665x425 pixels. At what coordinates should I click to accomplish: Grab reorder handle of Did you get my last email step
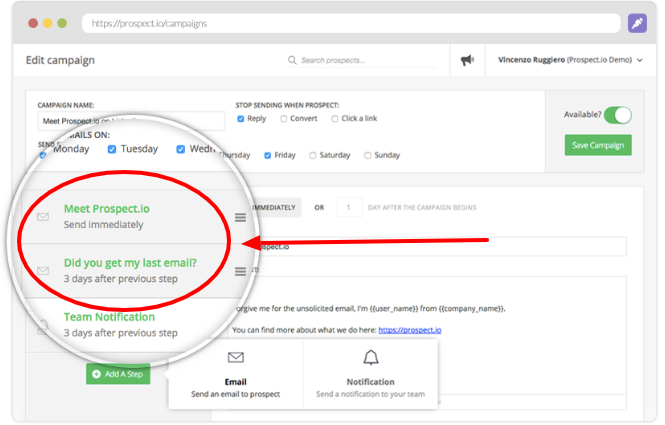point(240,271)
